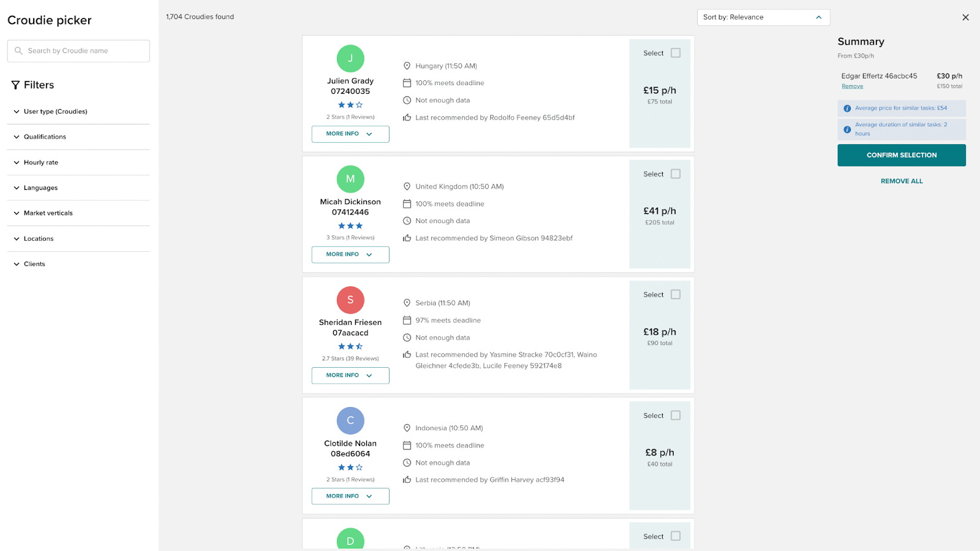The width and height of the screenshot is (980, 551).
Task: Click Edgar Effertz 46acbc45 in summary
Action: [x=879, y=76]
